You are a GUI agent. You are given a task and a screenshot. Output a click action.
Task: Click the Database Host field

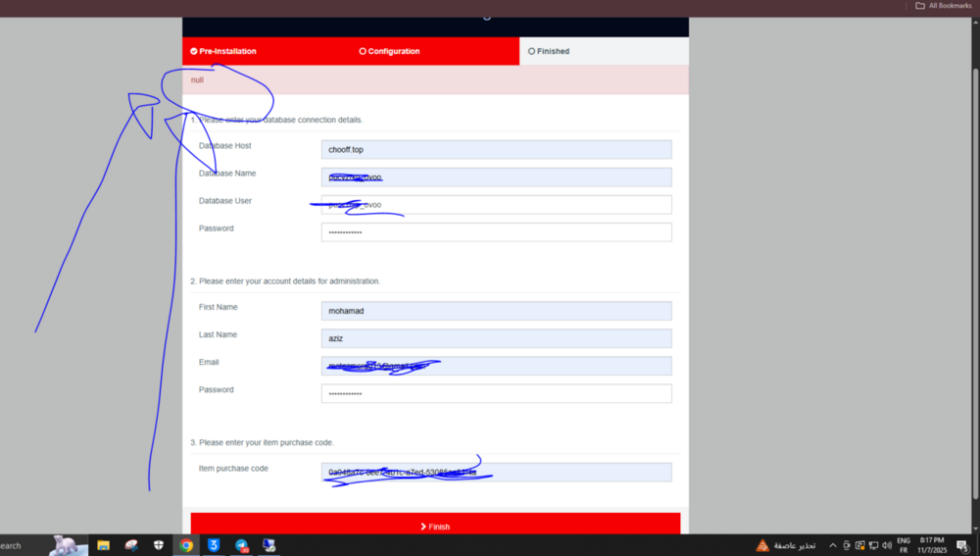496,150
